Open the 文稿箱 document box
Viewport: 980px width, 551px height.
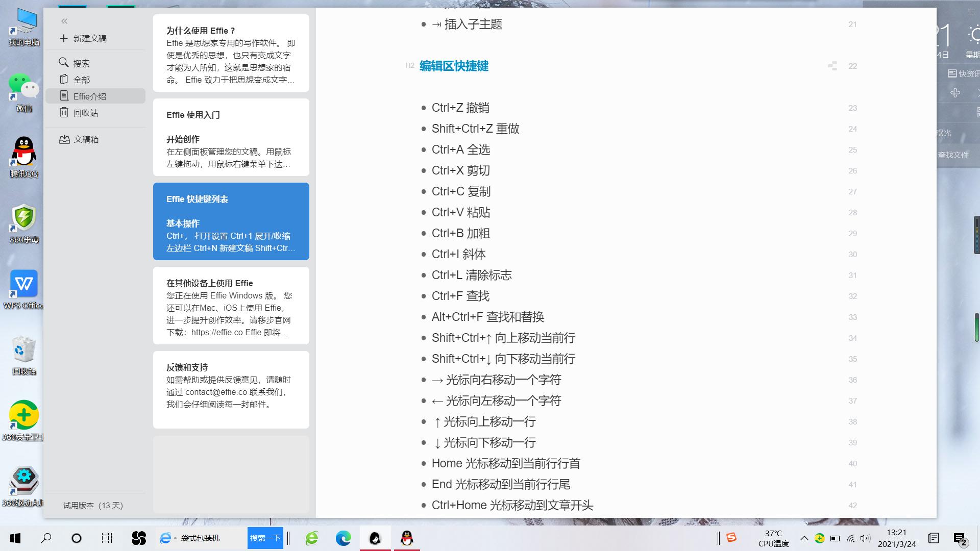pyautogui.click(x=87, y=139)
